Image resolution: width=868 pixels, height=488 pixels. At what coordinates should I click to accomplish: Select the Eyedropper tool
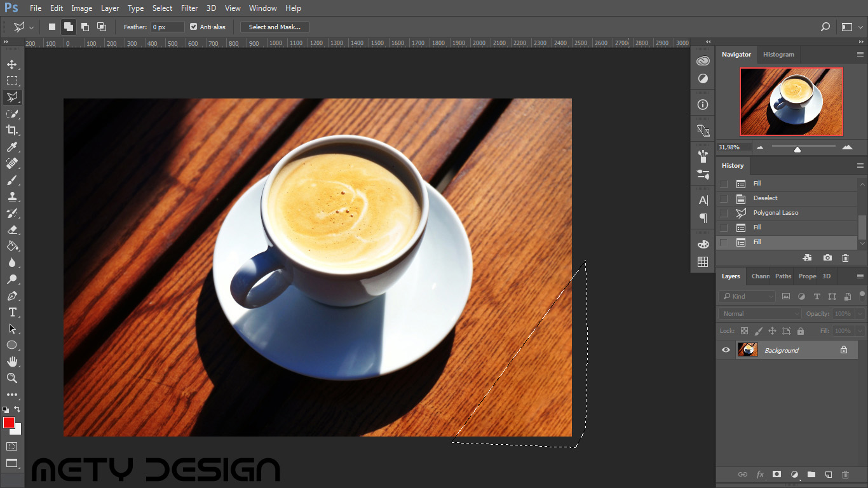11,147
